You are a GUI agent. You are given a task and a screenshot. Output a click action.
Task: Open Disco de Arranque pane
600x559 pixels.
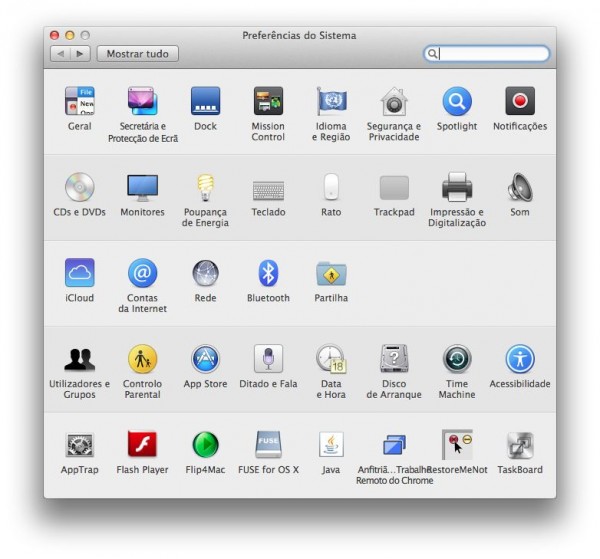coord(394,359)
